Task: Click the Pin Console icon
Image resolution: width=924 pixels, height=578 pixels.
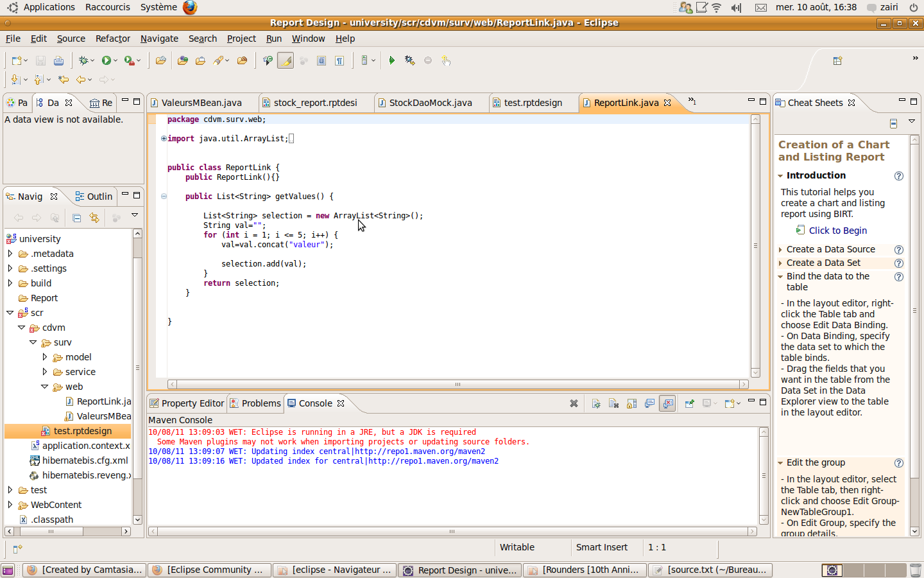Action: point(689,403)
